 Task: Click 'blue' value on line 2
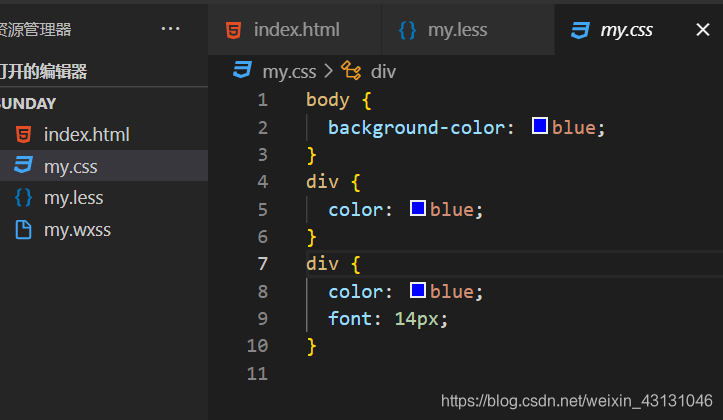tap(574, 127)
